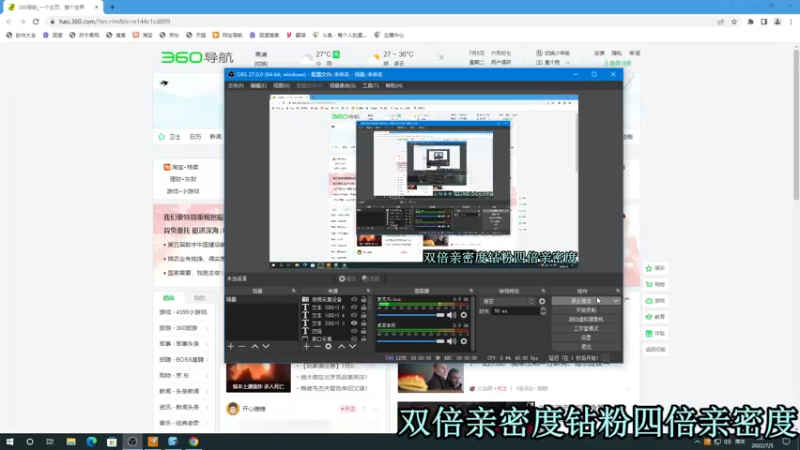Pop out the Audio Mixer dock icon
Screen dimensions: 800x450
click(x=471, y=291)
